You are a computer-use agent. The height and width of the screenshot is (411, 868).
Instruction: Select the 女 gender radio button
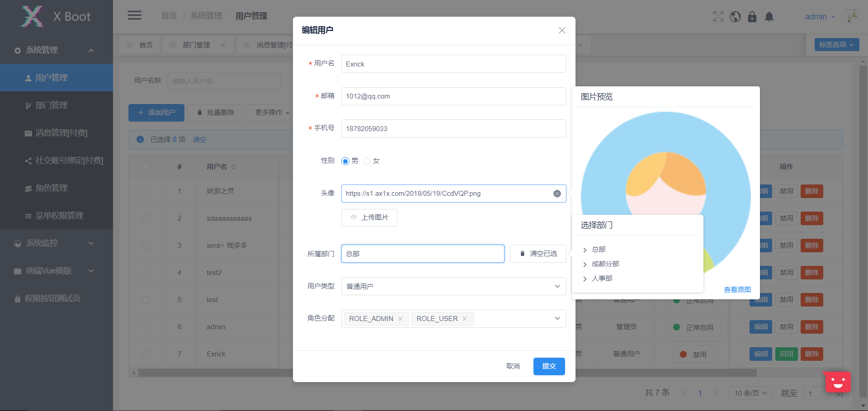tap(367, 161)
